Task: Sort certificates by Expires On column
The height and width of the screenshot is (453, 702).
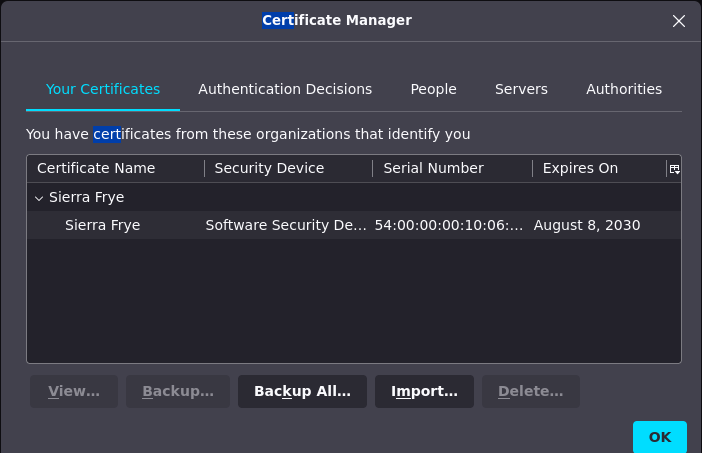Action: [580, 168]
